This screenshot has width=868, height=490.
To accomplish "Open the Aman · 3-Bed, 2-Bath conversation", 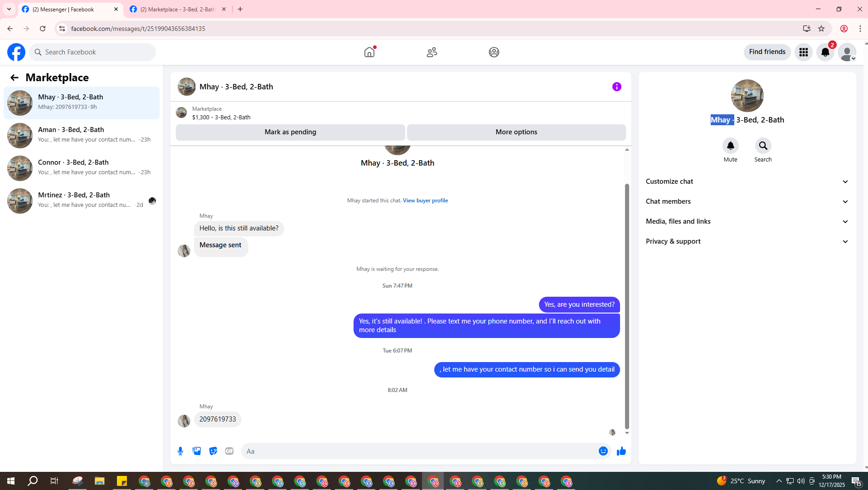I will pos(82,136).
